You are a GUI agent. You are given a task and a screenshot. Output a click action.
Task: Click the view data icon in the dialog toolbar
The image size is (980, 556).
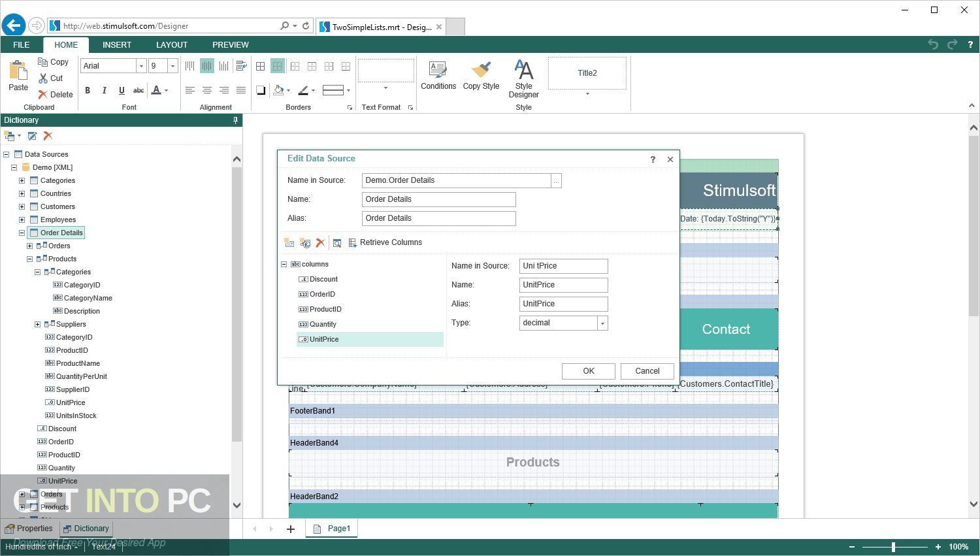tap(337, 242)
